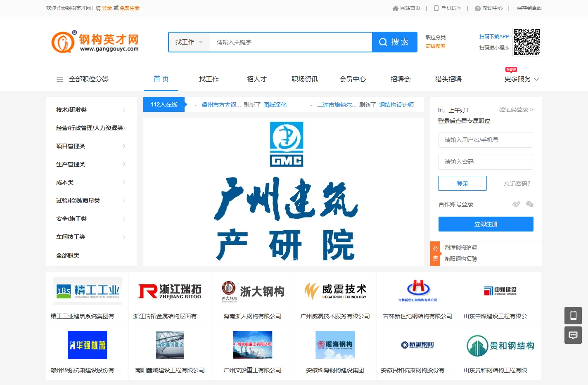Open the 忘记密码? link
The width and height of the screenshot is (588, 385).
pyautogui.click(x=517, y=184)
